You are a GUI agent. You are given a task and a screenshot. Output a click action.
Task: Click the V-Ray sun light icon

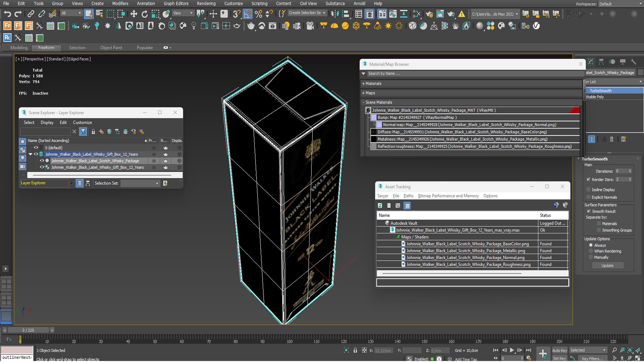coord(388,26)
